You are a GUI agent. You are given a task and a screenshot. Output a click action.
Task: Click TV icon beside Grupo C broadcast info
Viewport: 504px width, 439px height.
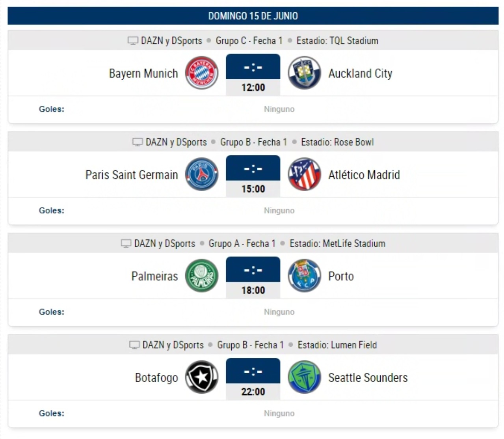[133, 41]
